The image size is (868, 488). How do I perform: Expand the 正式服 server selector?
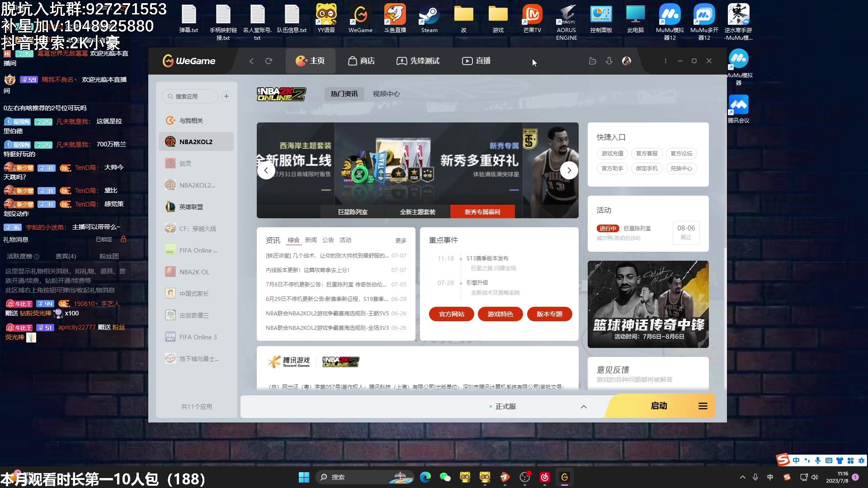[x=584, y=407]
